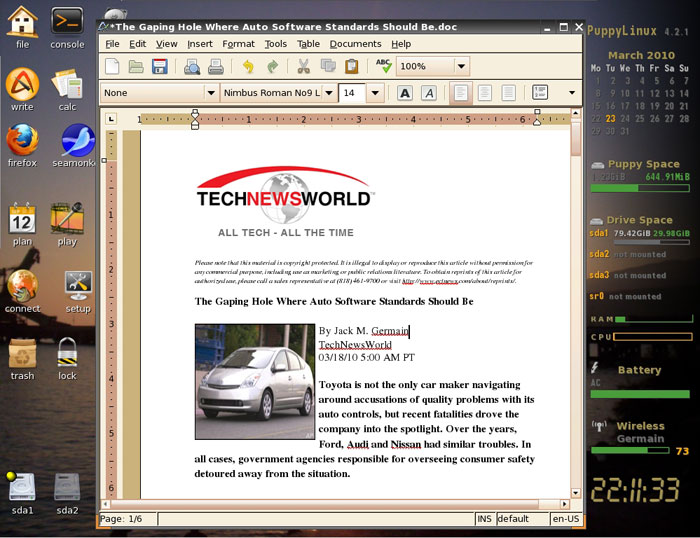Open print preview with magnifier icon

pyautogui.click(x=192, y=67)
